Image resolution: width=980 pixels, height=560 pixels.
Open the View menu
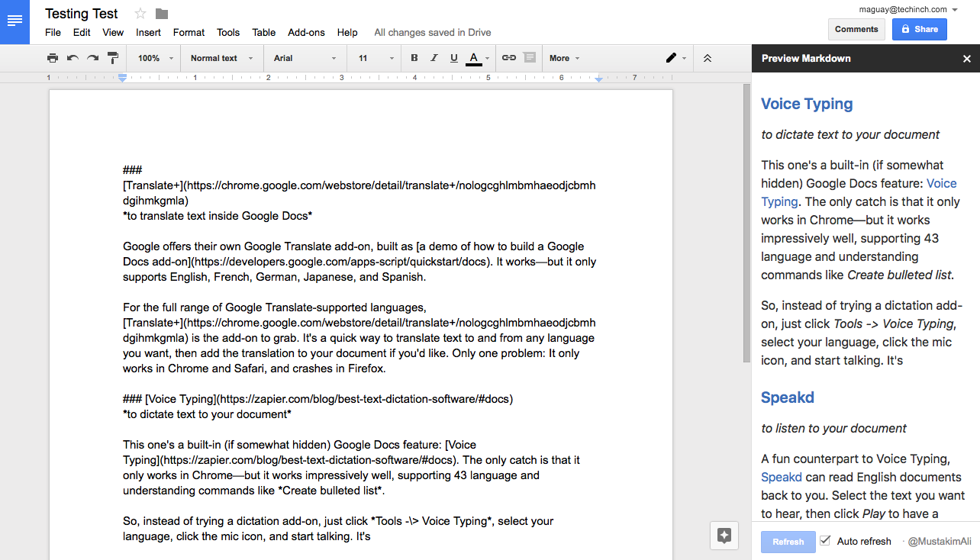(113, 33)
